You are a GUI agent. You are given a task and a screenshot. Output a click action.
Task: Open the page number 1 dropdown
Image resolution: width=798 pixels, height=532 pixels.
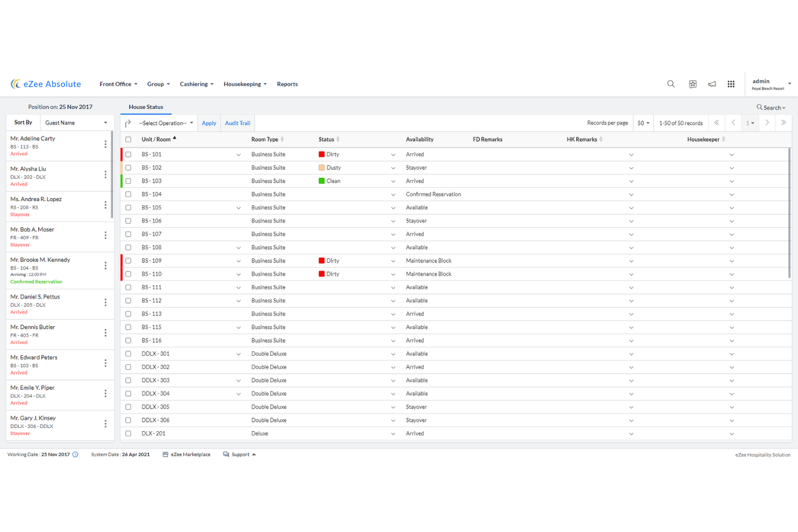pos(750,123)
